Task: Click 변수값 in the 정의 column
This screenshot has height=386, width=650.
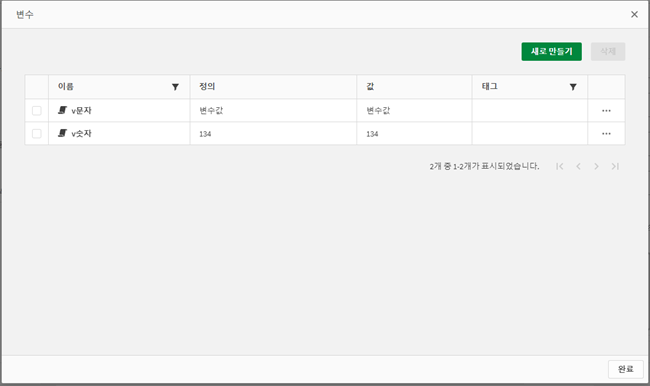Action: 211,111
